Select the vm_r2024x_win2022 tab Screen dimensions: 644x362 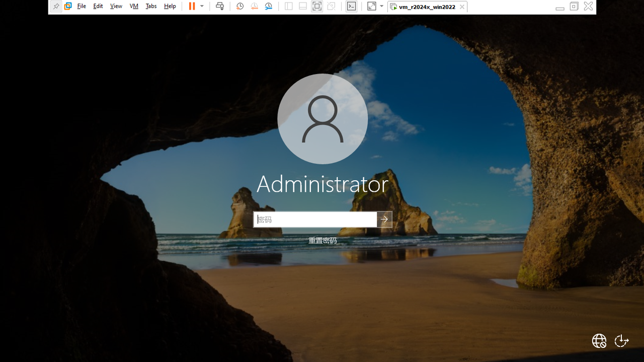[x=427, y=7]
